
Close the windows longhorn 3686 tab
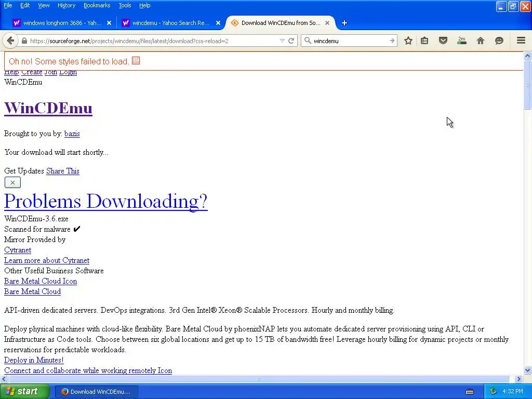pyautogui.click(x=109, y=23)
